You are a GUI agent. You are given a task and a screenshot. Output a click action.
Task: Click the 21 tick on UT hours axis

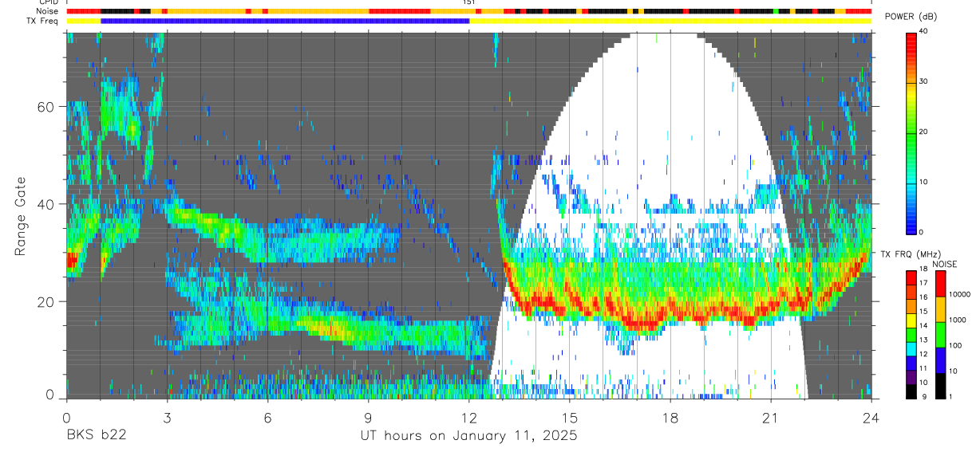pyautogui.click(x=771, y=416)
